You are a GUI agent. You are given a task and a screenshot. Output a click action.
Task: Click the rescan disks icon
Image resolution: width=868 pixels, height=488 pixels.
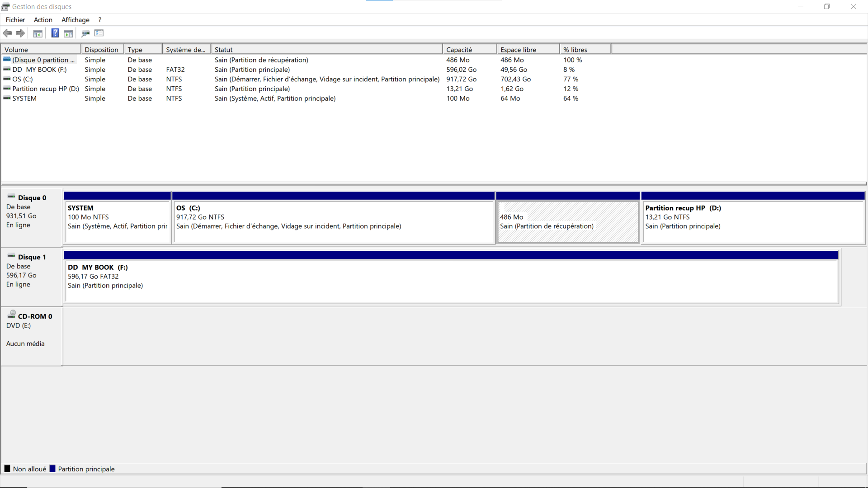(x=85, y=33)
